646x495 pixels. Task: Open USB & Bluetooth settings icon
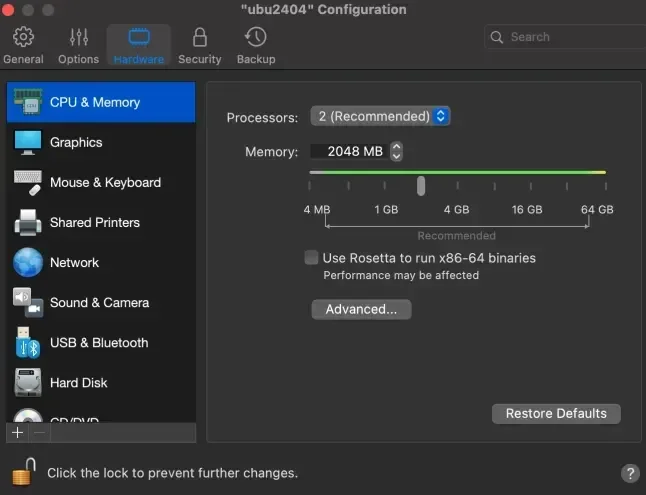27,342
